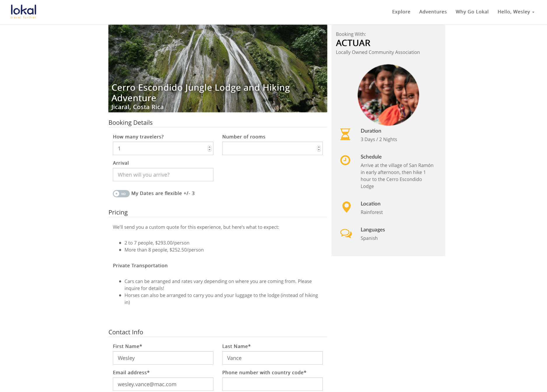Image resolution: width=547 pixels, height=392 pixels.
Task: Toggle the NO switch under Arrival field
Action: pyautogui.click(x=121, y=194)
